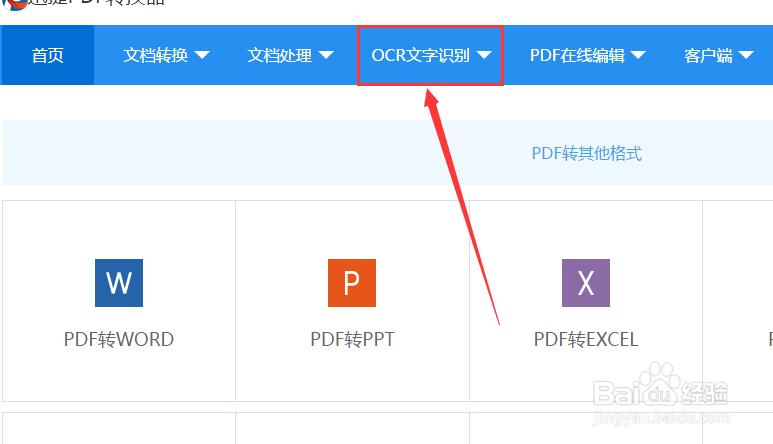The image size is (773, 444).
Task: Select the PDF转其他格式 section link
Action: click(587, 153)
